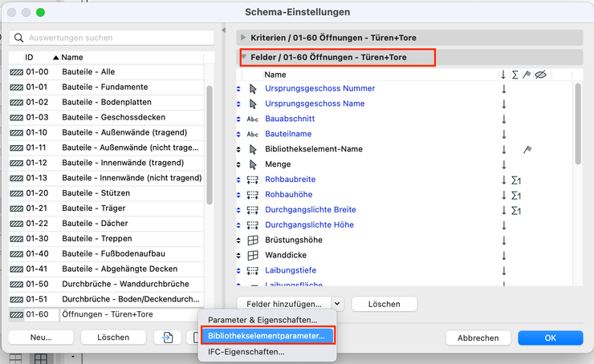Collapse the Felder panel triangle

tap(244, 57)
